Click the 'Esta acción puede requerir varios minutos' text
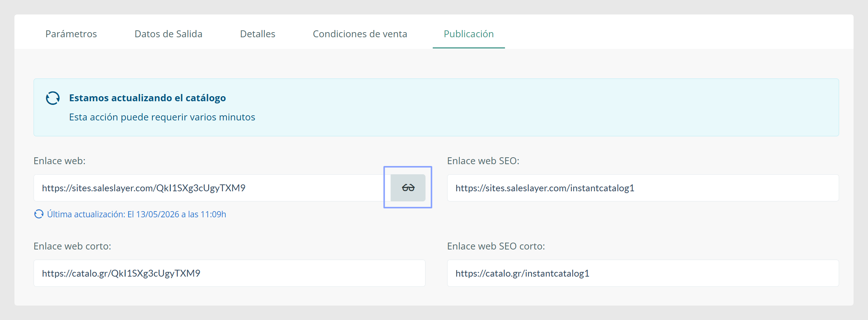The image size is (868, 320). pos(162,117)
